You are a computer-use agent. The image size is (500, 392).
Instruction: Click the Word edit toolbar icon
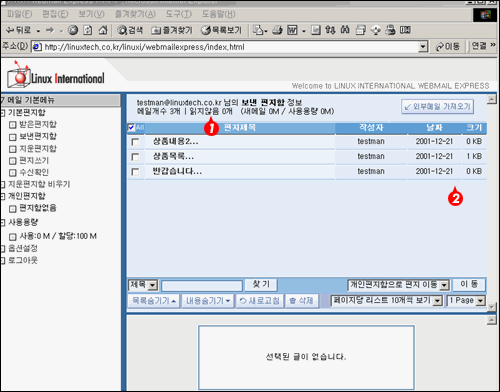(x=292, y=30)
